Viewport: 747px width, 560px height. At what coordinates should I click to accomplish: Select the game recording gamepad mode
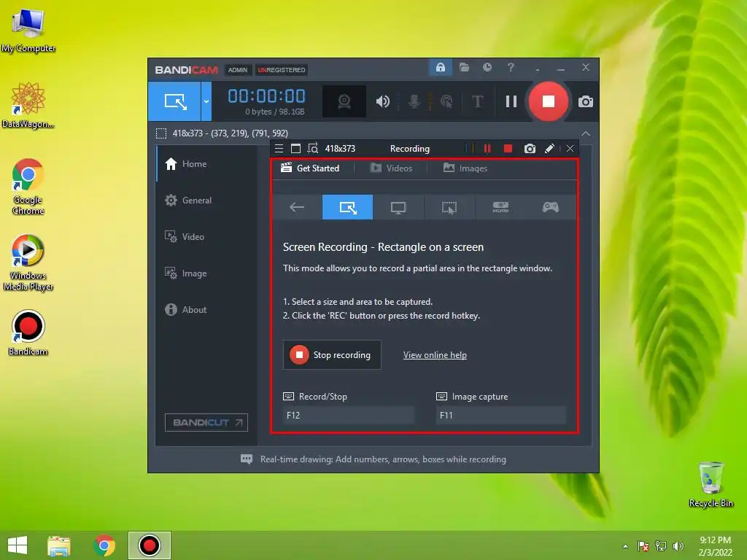coord(551,207)
